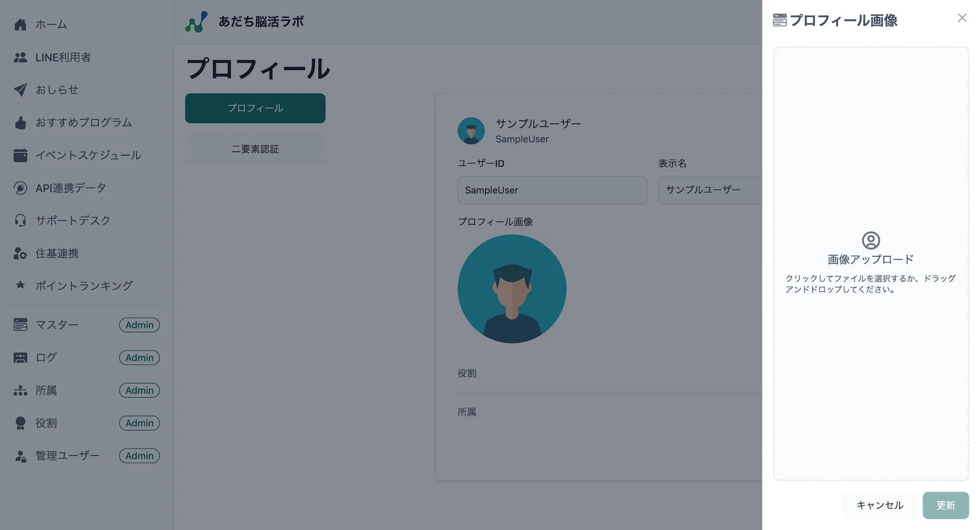Select the プロフィール tab
This screenshot has width=980, height=530.
[255, 108]
